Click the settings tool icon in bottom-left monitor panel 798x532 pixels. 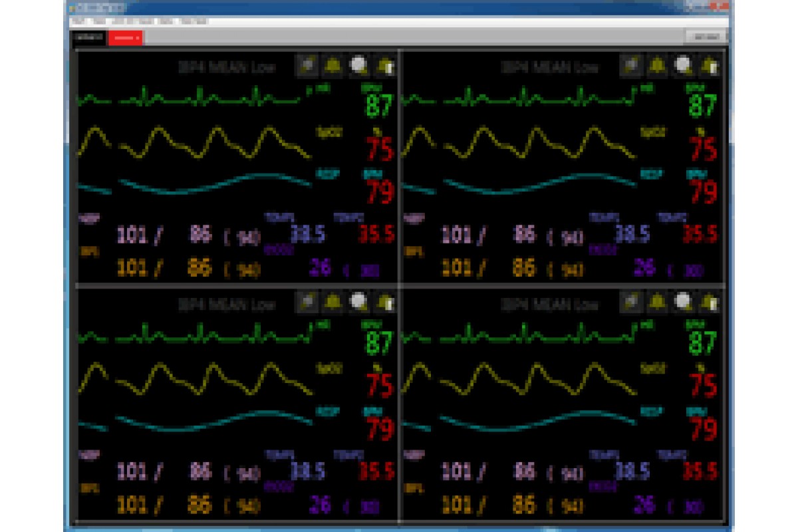(x=307, y=303)
